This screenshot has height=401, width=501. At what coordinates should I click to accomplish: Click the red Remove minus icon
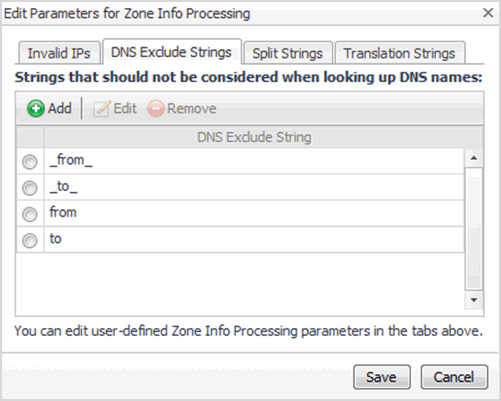pyautogui.click(x=156, y=109)
